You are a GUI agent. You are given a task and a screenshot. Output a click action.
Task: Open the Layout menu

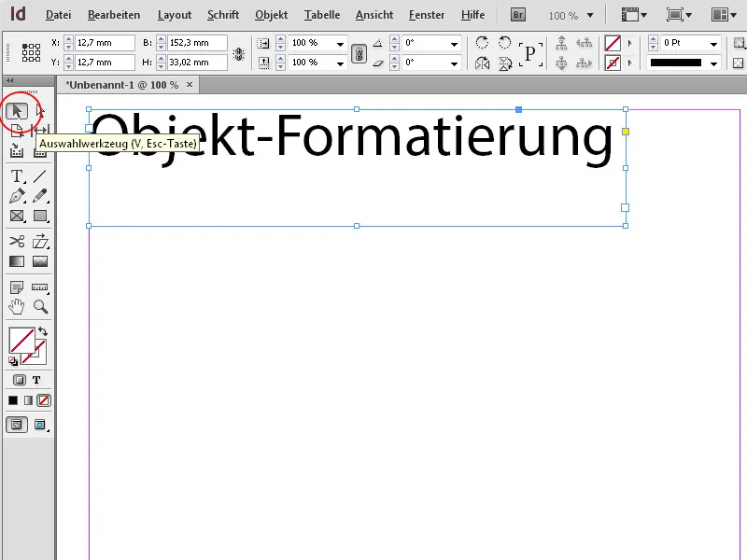(175, 15)
